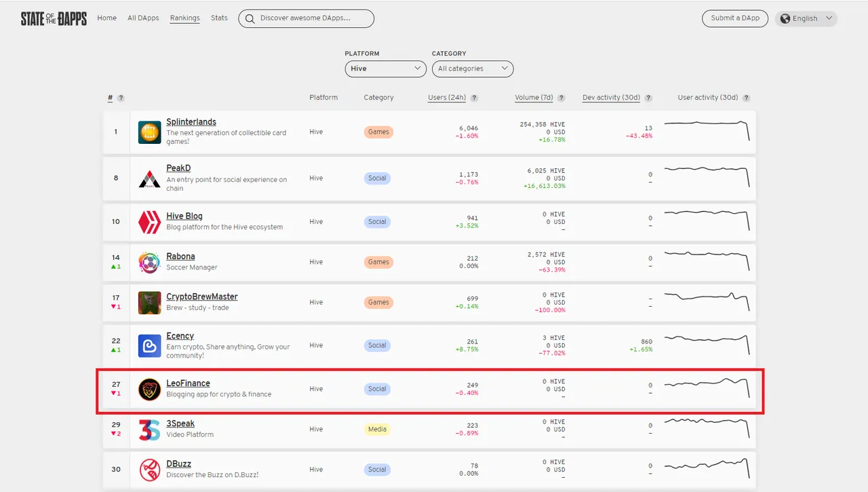Viewport: 868px width, 492px height.
Task: Select the Rankings menu item
Action: coord(185,18)
